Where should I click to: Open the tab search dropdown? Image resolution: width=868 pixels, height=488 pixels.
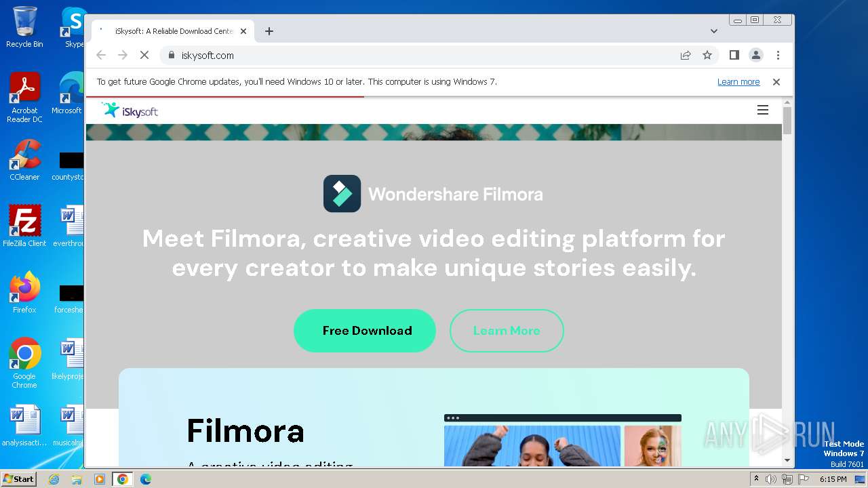(714, 31)
